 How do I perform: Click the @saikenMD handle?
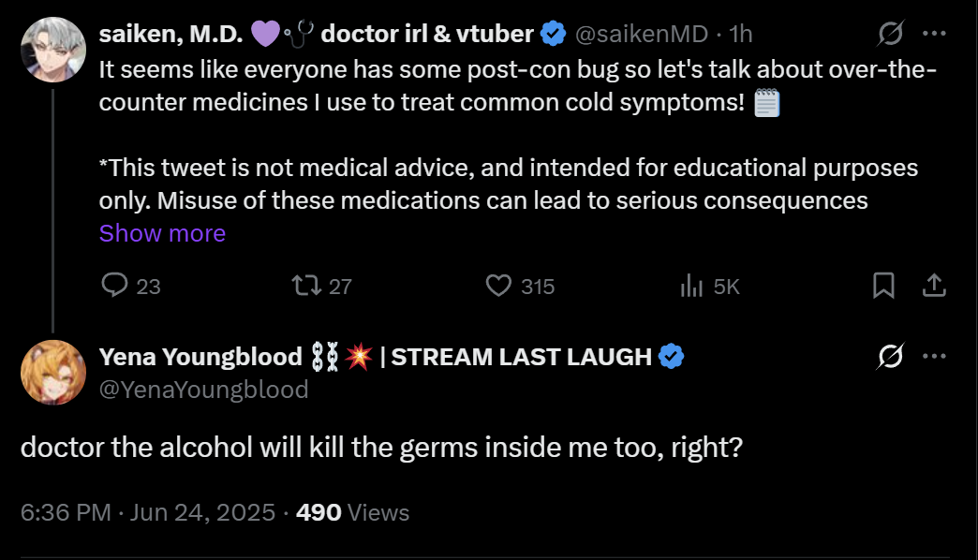640,35
